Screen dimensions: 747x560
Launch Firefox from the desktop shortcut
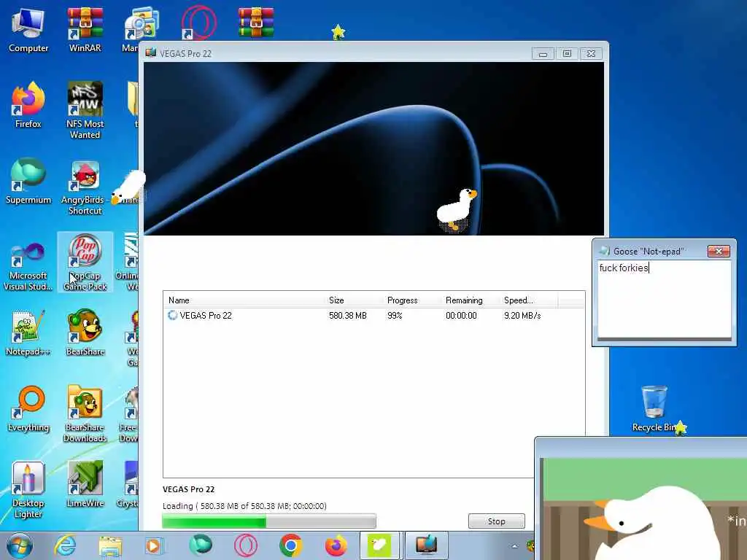(x=28, y=106)
